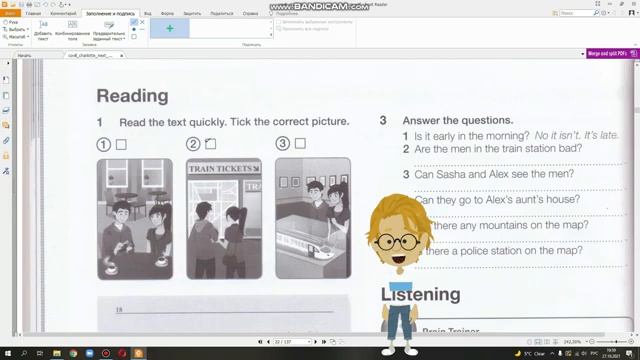Click the undo arrow in quick access toolbar
Viewport: 640px width, 360px height.
point(45,4)
